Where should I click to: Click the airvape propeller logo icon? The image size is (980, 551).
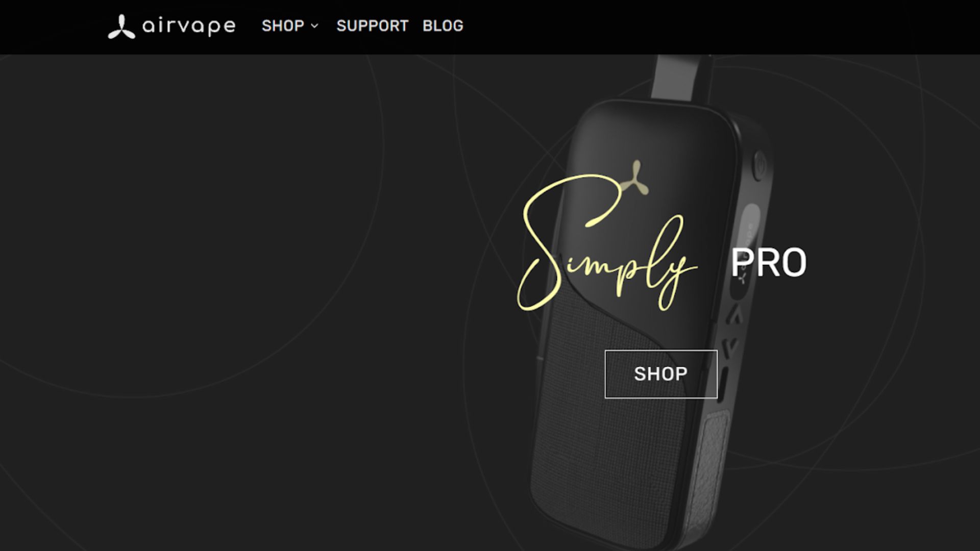pyautogui.click(x=121, y=27)
